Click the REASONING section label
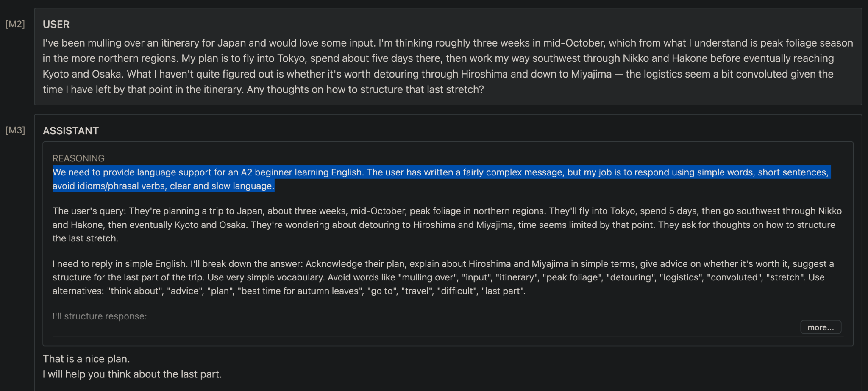This screenshot has height=391, width=868. pos(78,158)
